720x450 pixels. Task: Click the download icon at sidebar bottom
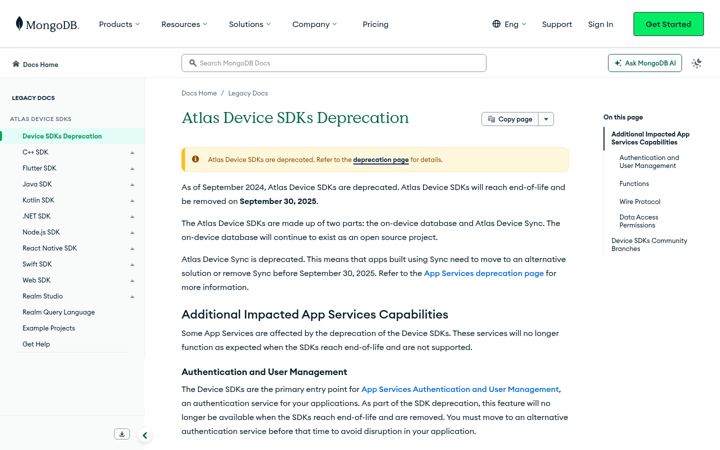click(122, 434)
